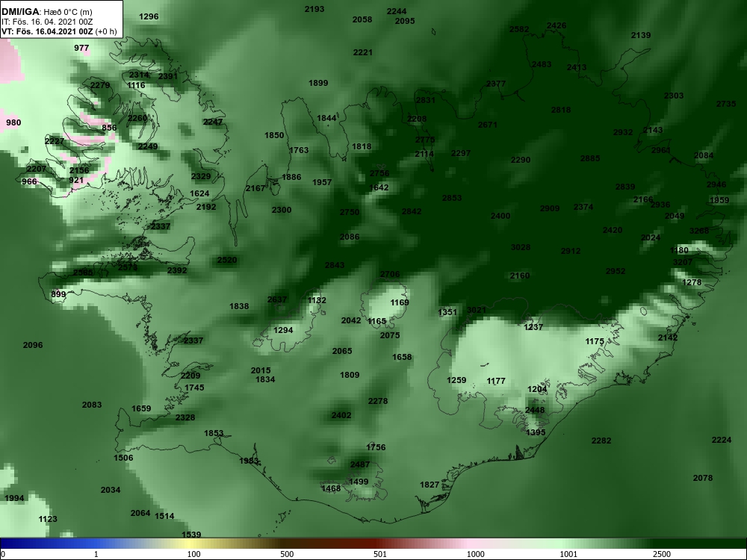Click the value 3268 near the east coast

[x=699, y=231]
